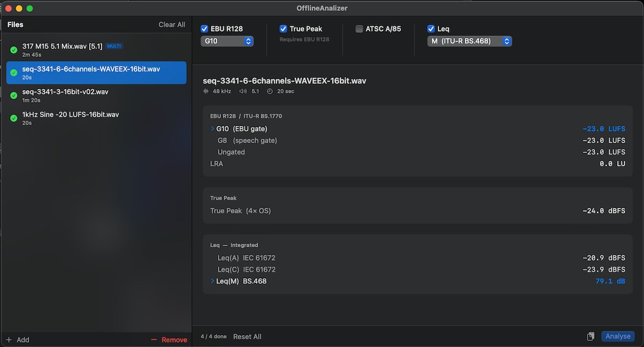Screen dimensions: 644x347
Task: Open the G10 gate dropdown
Action: [x=227, y=41]
